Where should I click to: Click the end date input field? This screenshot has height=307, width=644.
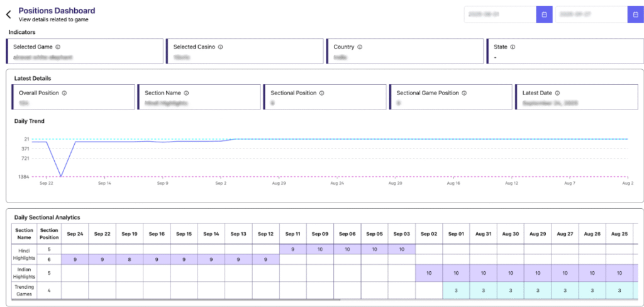click(x=591, y=14)
